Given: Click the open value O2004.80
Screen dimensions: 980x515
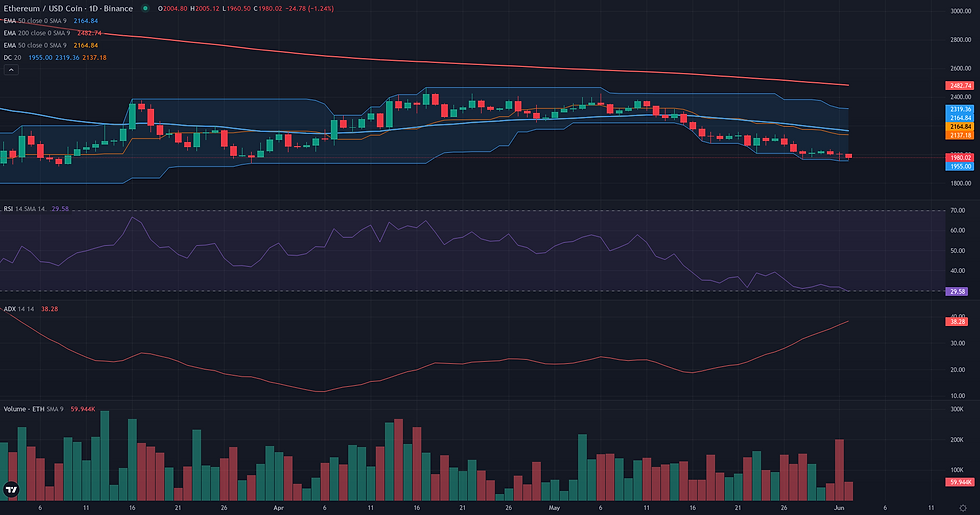Looking at the screenshot, I should [172, 9].
